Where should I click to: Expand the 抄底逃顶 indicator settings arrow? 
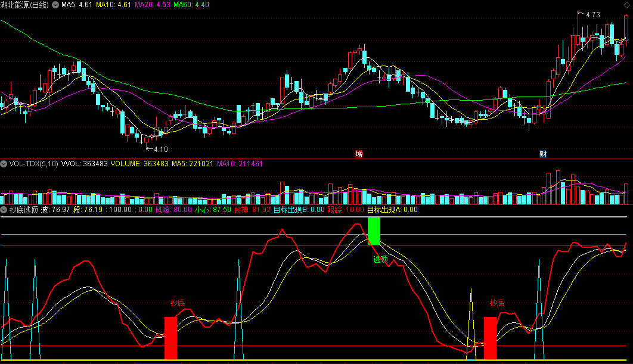[x=4, y=210]
